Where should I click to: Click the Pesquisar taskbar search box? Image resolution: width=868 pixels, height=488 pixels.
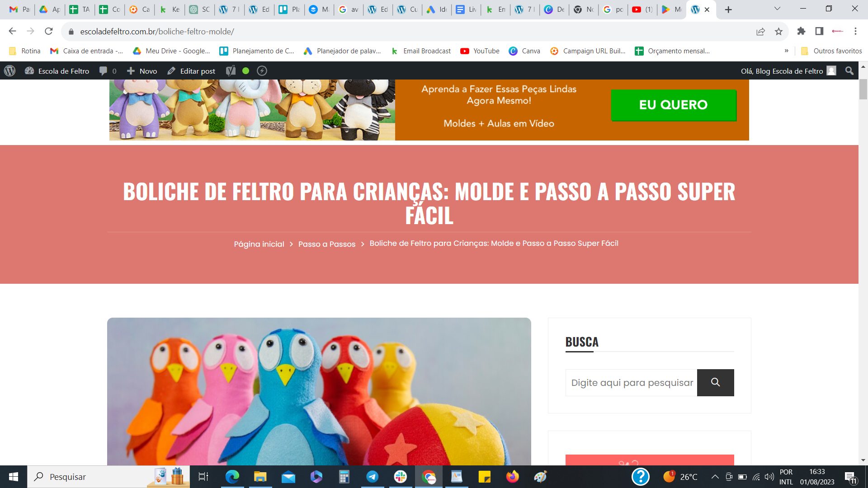[x=108, y=477]
